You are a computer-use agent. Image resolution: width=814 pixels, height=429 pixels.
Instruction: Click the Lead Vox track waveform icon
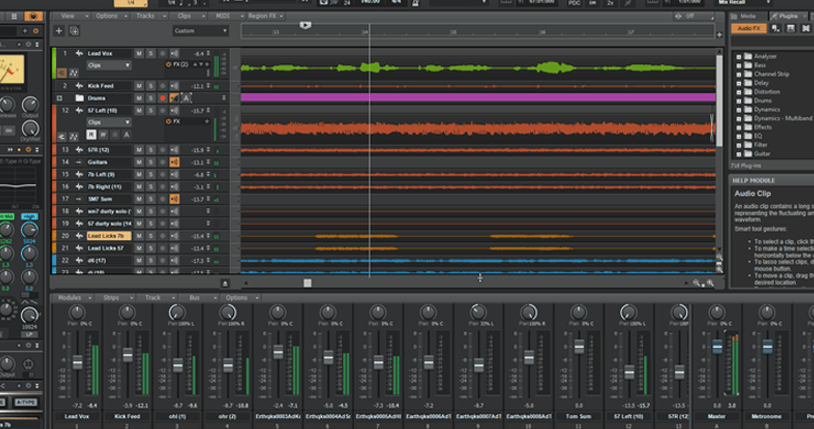click(x=79, y=53)
